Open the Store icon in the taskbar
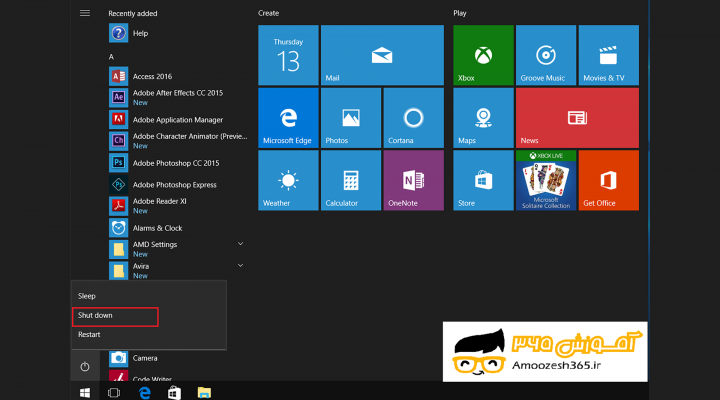 pos(174,393)
